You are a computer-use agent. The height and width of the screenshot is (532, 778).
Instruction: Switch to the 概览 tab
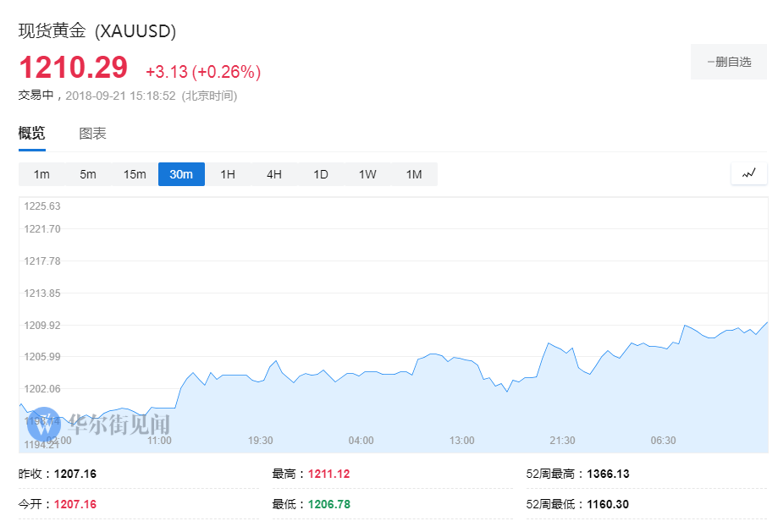point(32,134)
